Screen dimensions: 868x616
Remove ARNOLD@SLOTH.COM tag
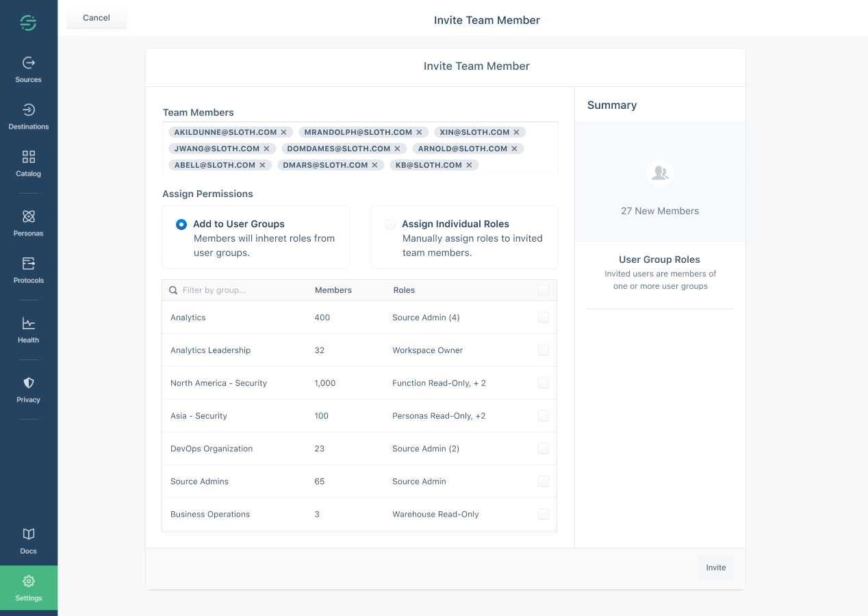(x=514, y=149)
